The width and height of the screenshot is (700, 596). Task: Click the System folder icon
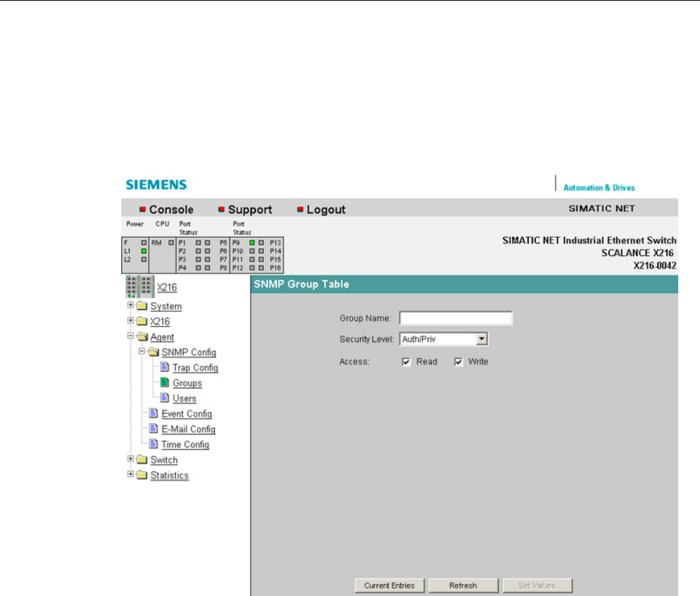coord(142,306)
